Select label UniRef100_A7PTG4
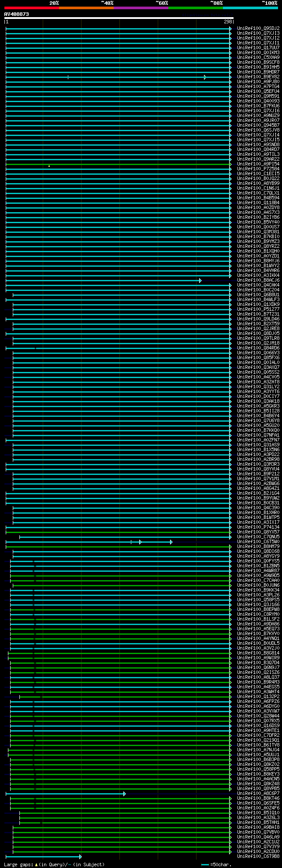Viewport: 282px width, 868px height. (x=258, y=86)
